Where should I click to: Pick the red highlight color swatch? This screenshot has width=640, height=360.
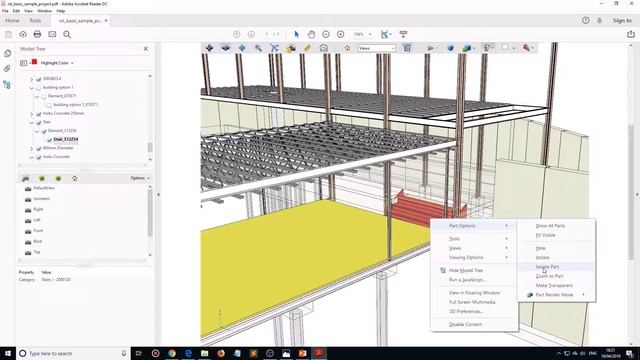point(34,62)
